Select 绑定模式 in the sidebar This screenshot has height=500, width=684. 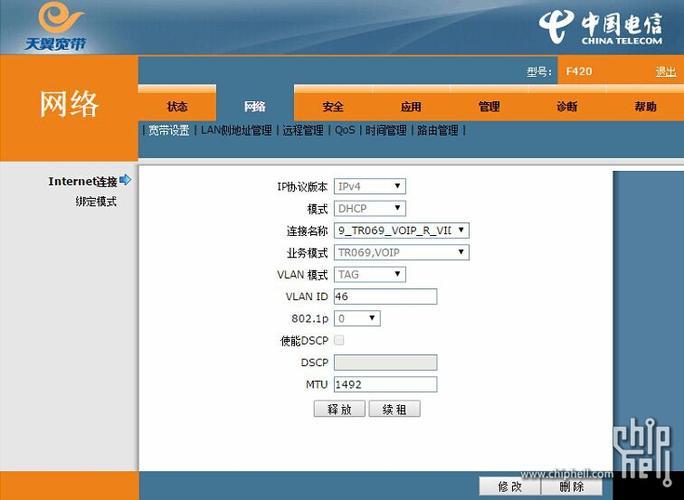(96, 202)
